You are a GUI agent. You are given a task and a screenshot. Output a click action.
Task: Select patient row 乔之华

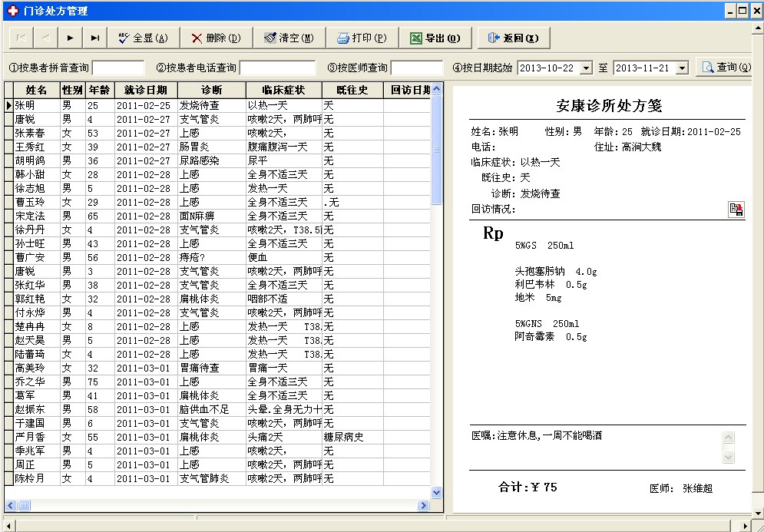(217, 382)
